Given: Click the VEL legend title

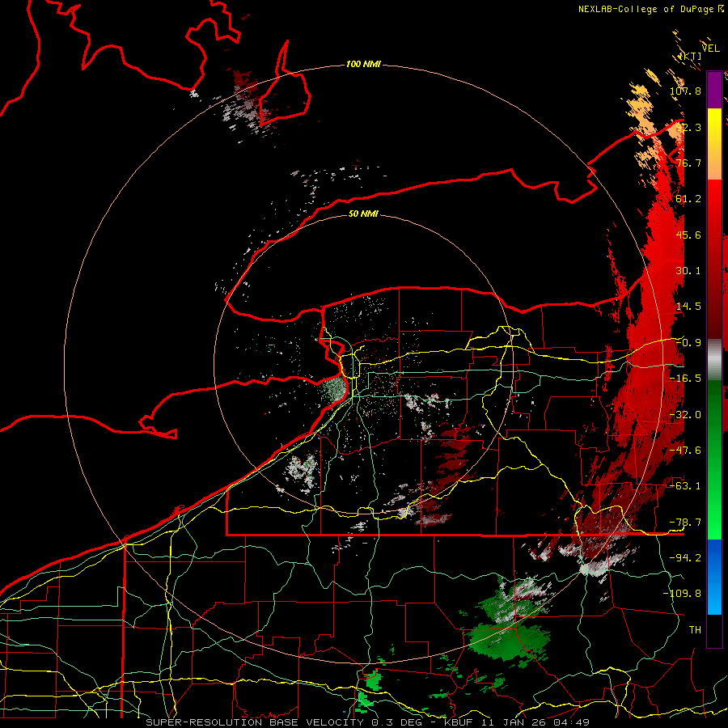Looking at the screenshot, I should tap(711, 49).
